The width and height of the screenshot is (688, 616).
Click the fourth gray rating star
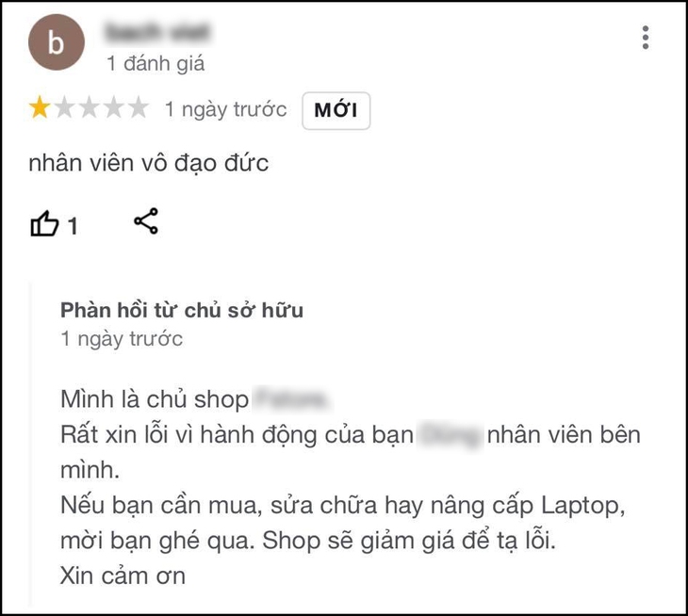(x=114, y=107)
